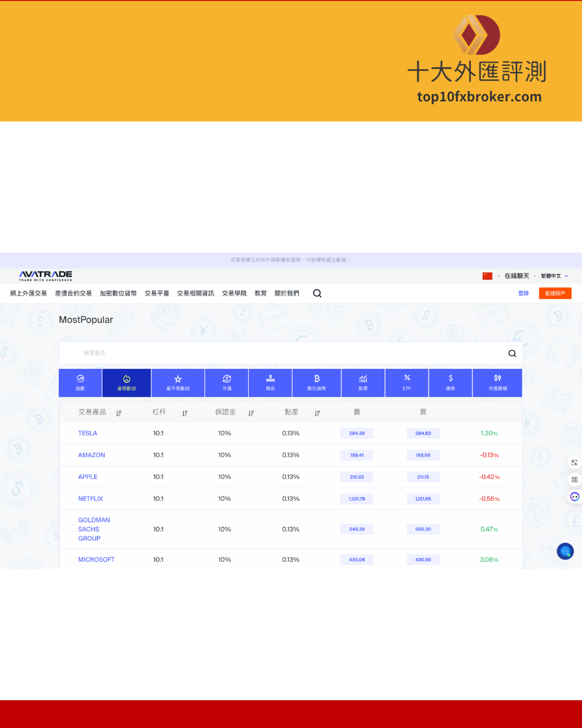Viewport: 582px width, 728px height.
Task: Open the live chat bubble button
Action: coord(565,551)
